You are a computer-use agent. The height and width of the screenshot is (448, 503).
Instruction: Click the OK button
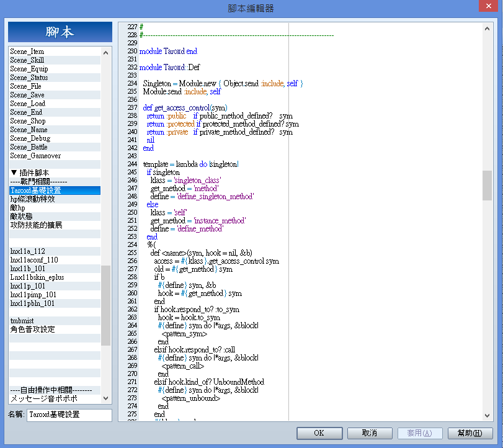(x=319, y=433)
